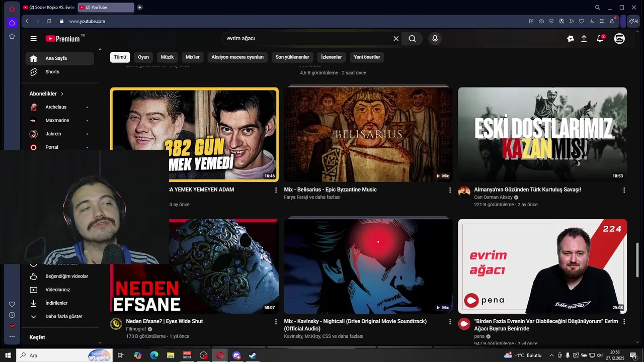Select the Tümü filter chip
Viewport: 644px width, 362px height.
120,57
